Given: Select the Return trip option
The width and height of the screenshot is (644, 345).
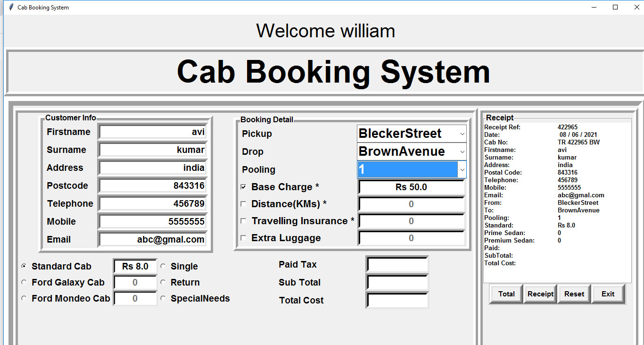Looking at the screenshot, I should pos(163,282).
